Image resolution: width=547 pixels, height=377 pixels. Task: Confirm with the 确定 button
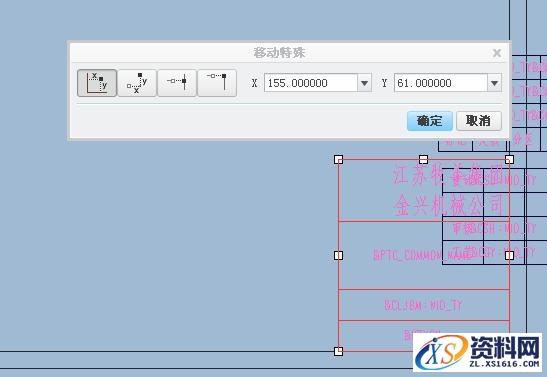[430, 121]
